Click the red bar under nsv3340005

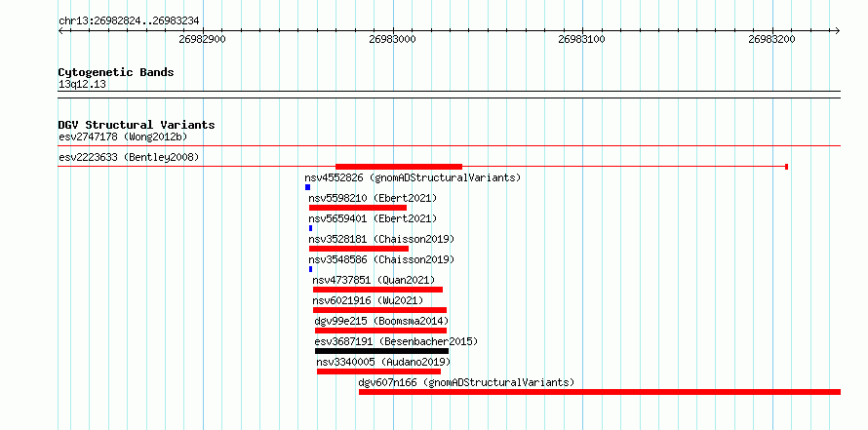click(x=378, y=371)
